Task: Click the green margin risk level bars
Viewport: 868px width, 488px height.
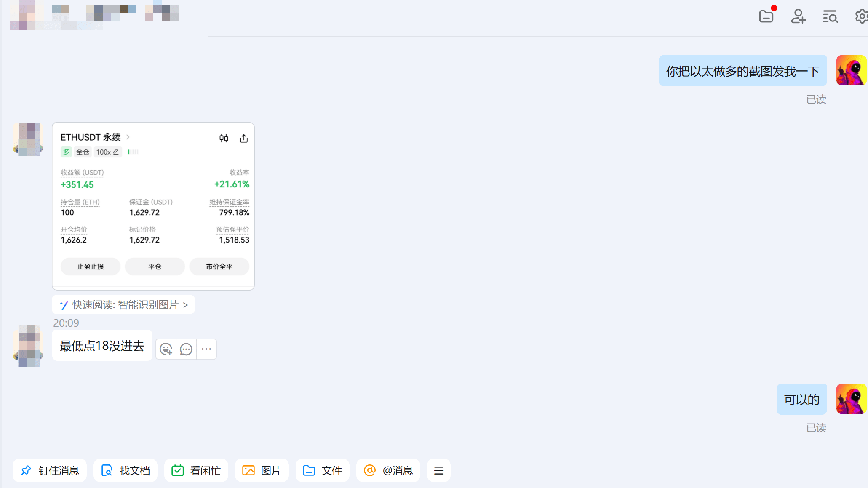Action: click(x=133, y=152)
